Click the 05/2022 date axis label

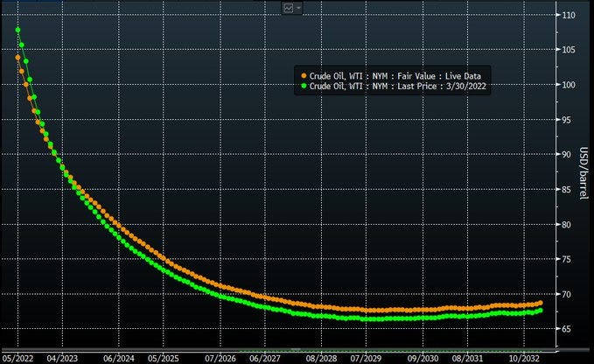17,359
